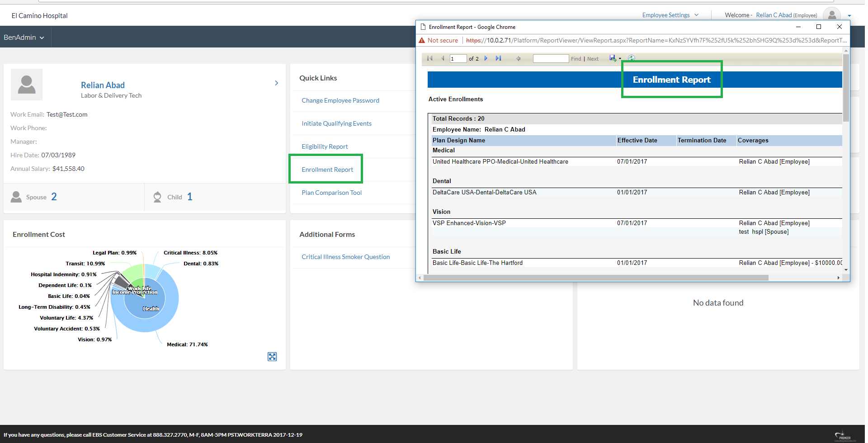The image size is (868, 443).
Task: Jump to last page of report
Action: 498,58
